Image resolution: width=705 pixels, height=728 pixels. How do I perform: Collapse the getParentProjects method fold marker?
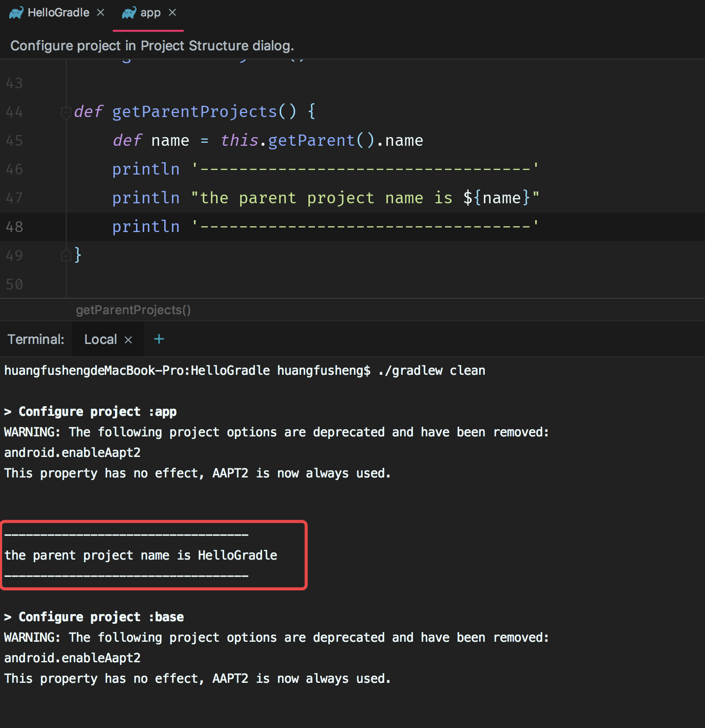66,112
